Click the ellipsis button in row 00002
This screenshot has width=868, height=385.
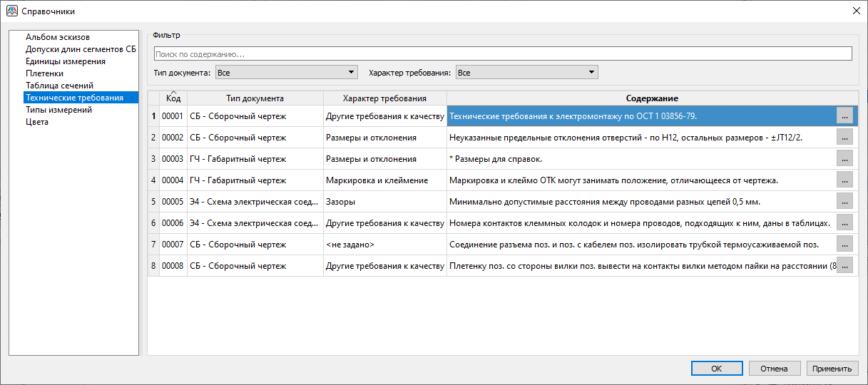coord(844,137)
